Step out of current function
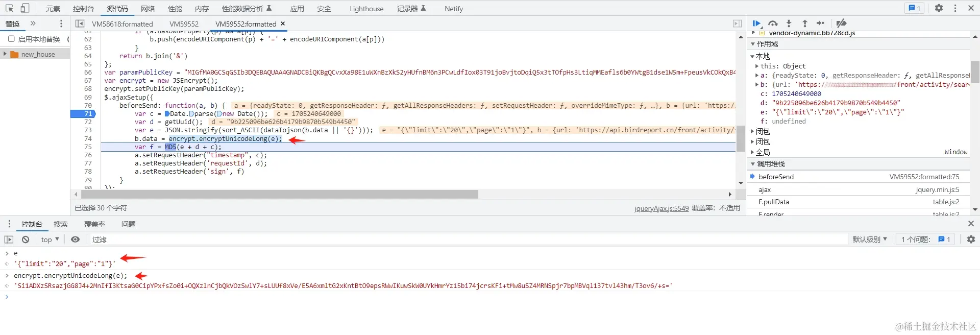980x335 pixels. tap(805, 23)
